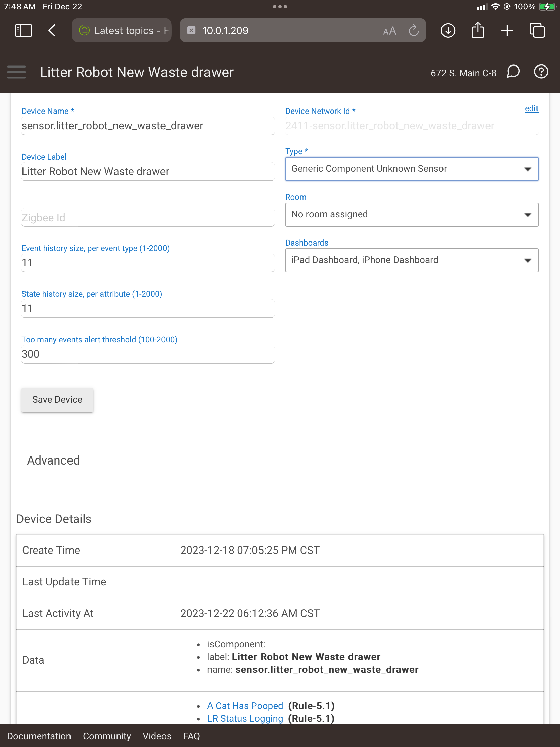This screenshot has height=747, width=560.
Task: Click the State history size field
Action: (x=148, y=308)
